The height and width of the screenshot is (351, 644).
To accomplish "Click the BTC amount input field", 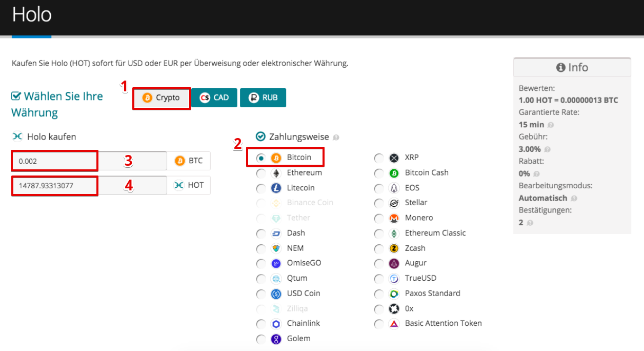I will point(89,161).
